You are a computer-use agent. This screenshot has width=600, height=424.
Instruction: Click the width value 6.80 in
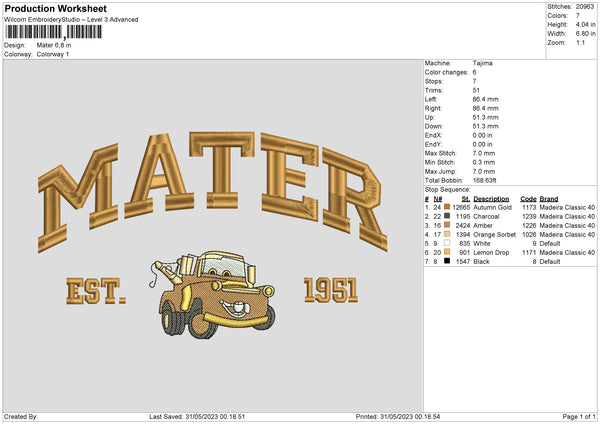[x=585, y=34]
